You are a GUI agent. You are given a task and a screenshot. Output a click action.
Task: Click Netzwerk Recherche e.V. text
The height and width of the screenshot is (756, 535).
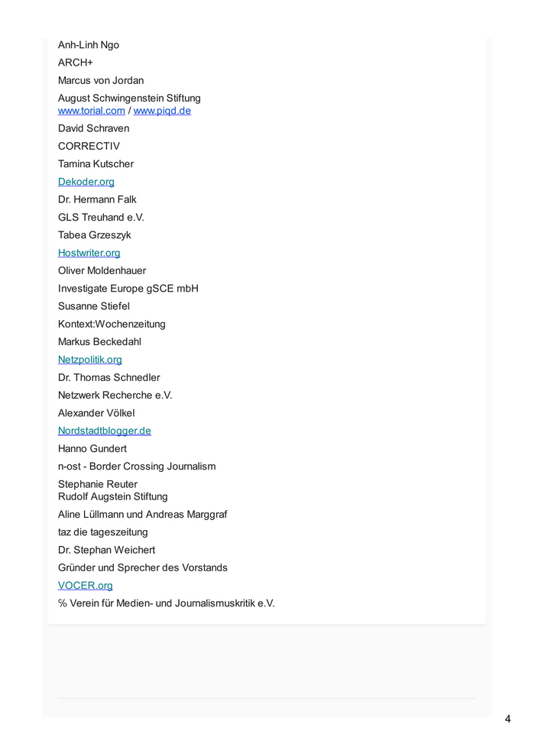coord(115,395)
